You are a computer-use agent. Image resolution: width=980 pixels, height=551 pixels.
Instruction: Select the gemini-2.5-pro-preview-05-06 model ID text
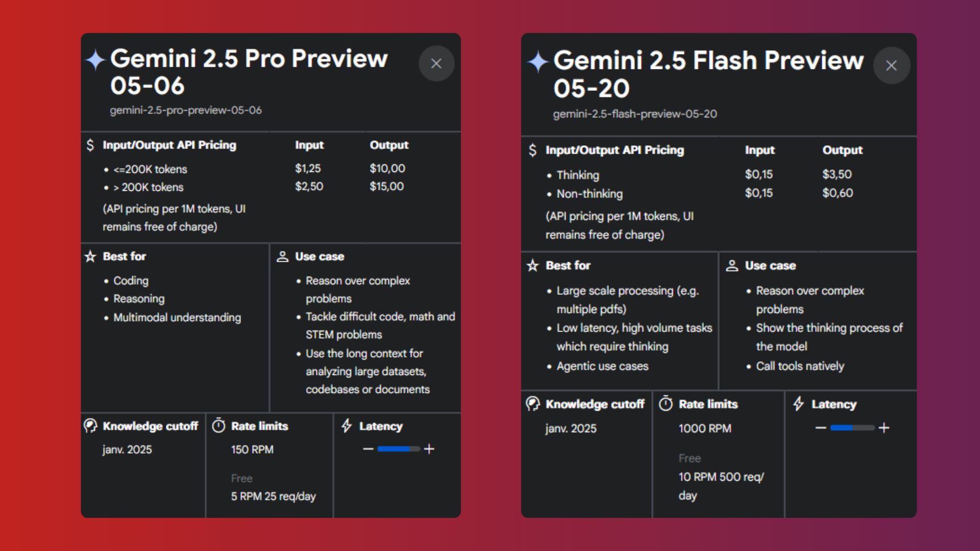point(186,110)
